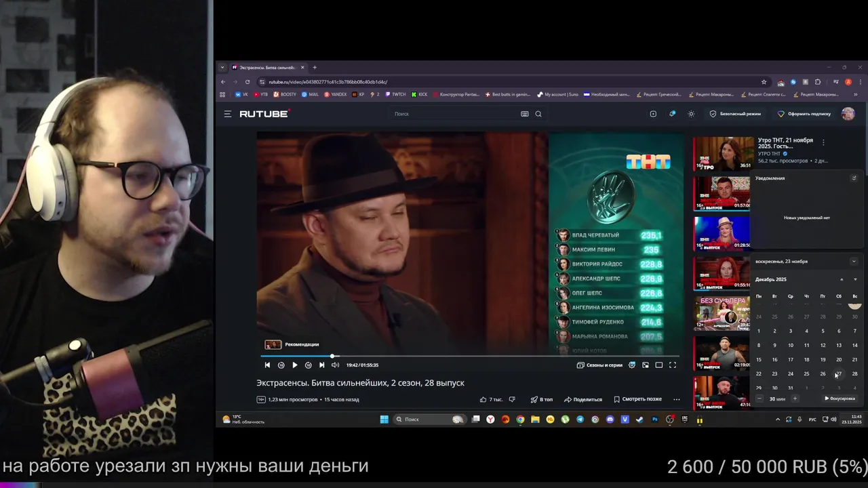Screen dimensions: 868x488
Task: Enter fullscreen mode
Action: point(673,365)
